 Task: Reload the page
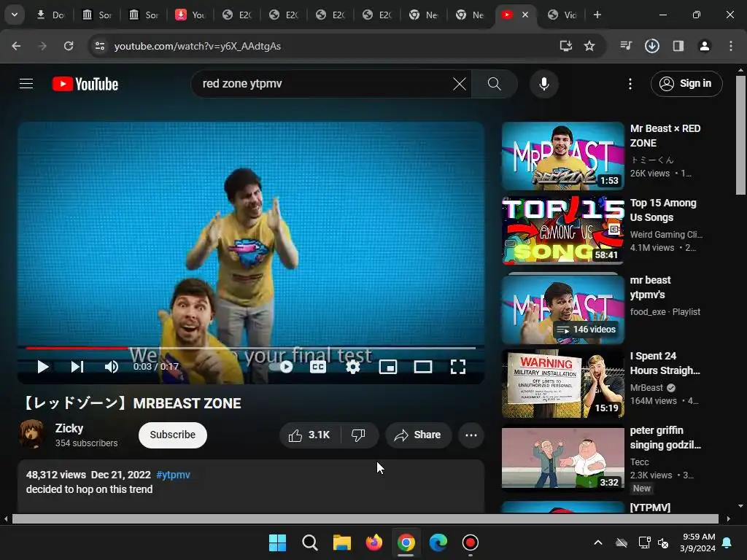click(x=69, y=46)
